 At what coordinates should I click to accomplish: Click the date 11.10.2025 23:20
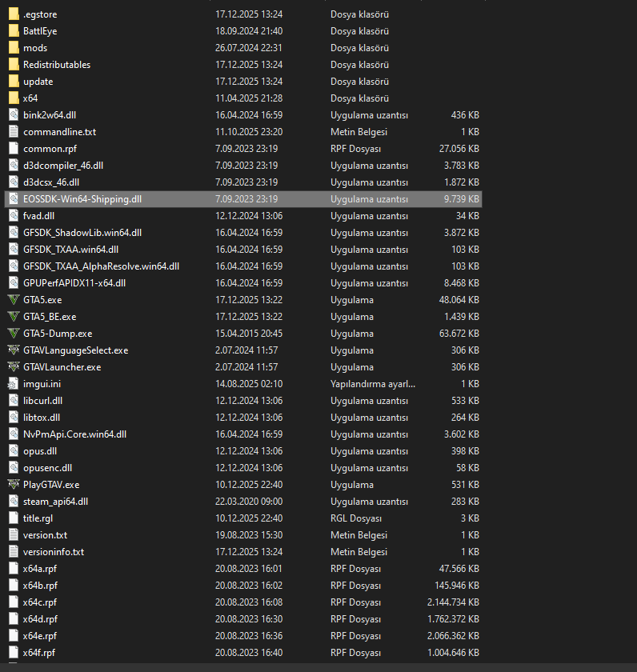[249, 131]
